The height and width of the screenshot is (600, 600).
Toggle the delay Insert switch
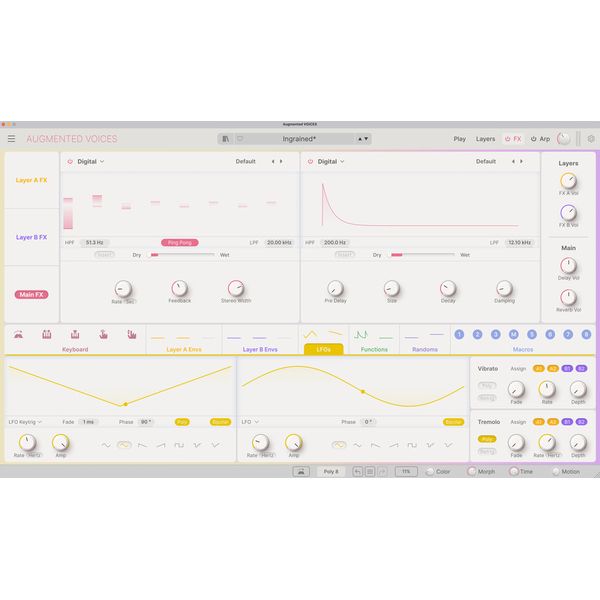tap(104, 254)
